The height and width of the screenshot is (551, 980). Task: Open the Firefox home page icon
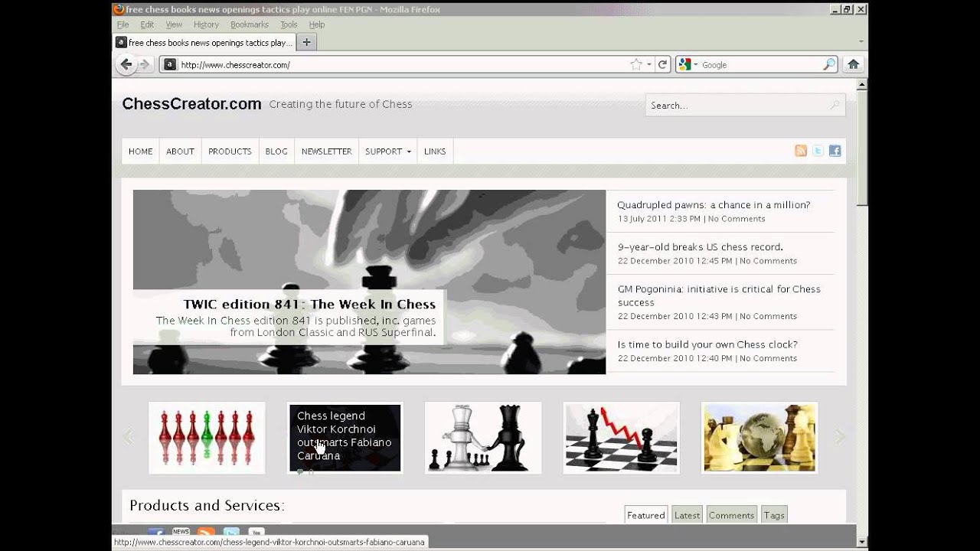click(854, 65)
